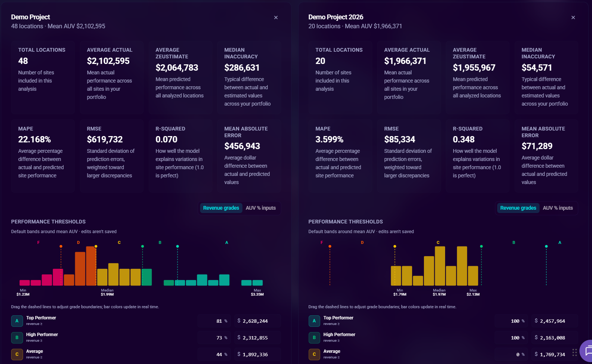Click the orange F threshold handle in Demo Project
592x364 pixels.
pyautogui.click(x=61, y=247)
